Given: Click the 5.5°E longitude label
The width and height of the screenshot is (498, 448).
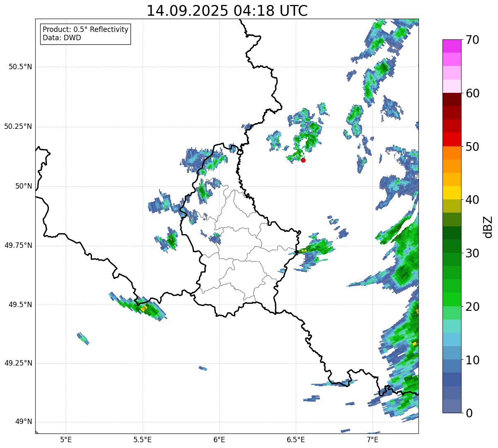Looking at the screenshot, I should (x=143, y=440).
